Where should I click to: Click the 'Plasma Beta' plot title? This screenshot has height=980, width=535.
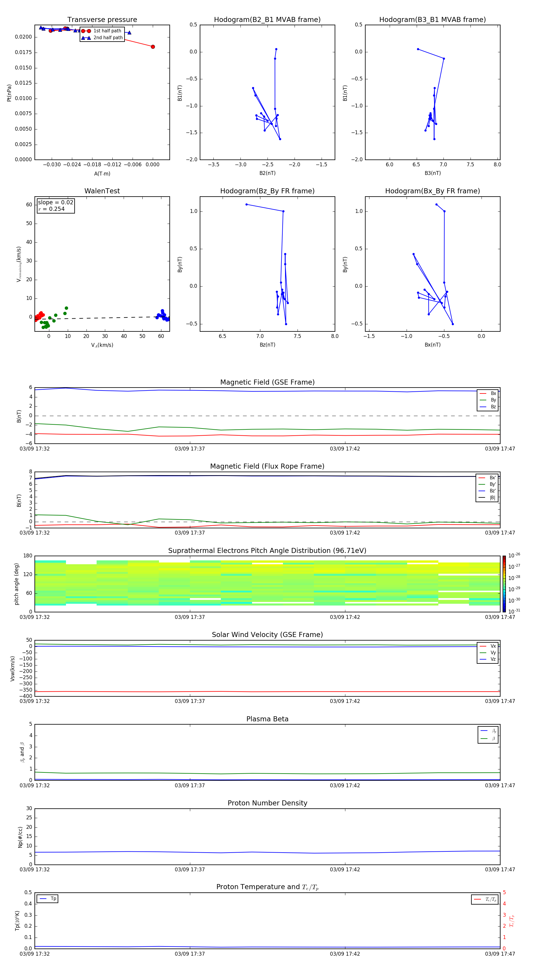pos(267,719)
